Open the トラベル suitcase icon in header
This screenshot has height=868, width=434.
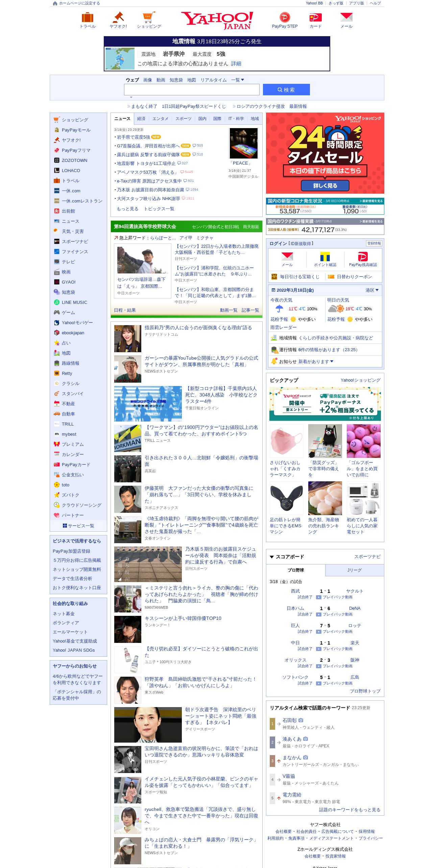(x=88, y=17)
